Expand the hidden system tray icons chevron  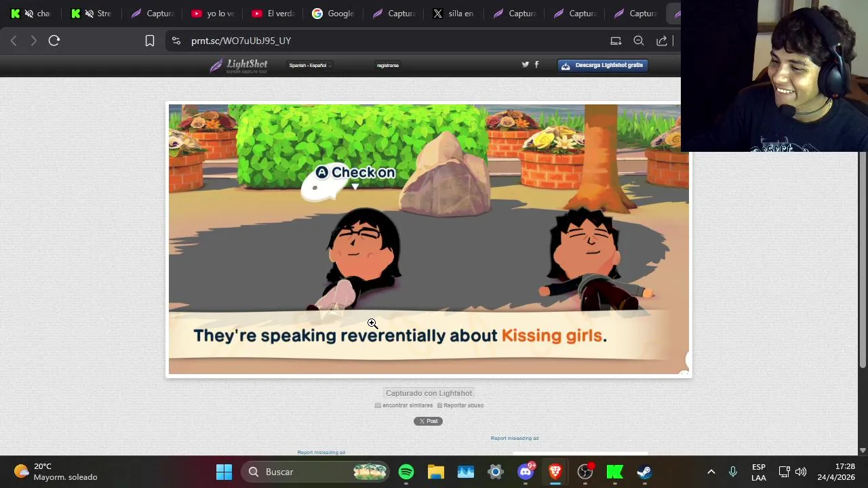[711, 472]
